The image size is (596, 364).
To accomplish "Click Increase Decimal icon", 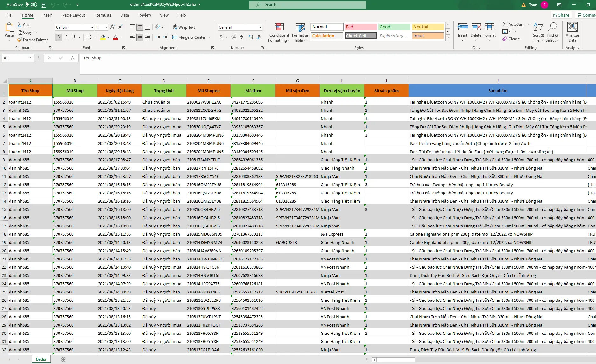I will point(251,37).
